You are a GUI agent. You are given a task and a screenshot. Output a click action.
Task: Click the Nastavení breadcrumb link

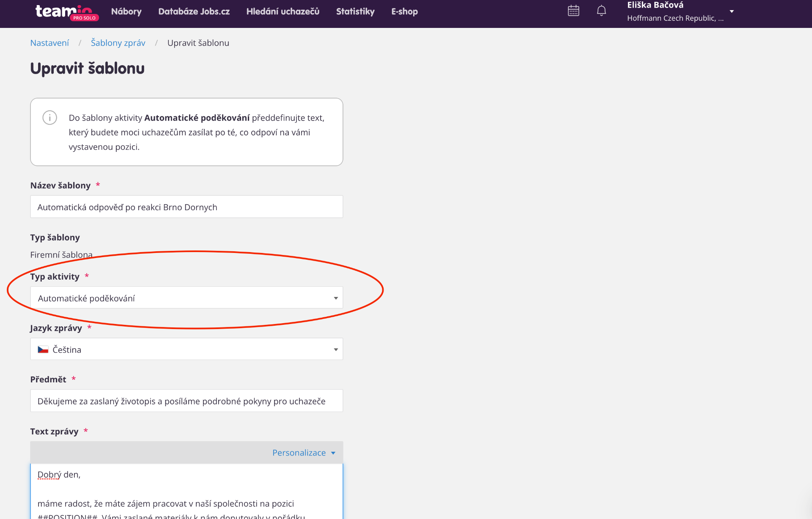pos(49,43)
